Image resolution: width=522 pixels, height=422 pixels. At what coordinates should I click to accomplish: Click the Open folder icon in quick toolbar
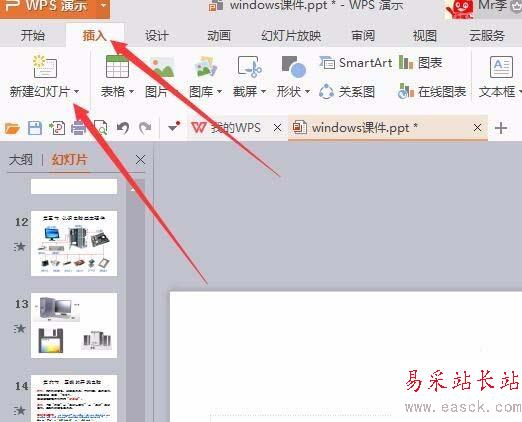(12, 128)
